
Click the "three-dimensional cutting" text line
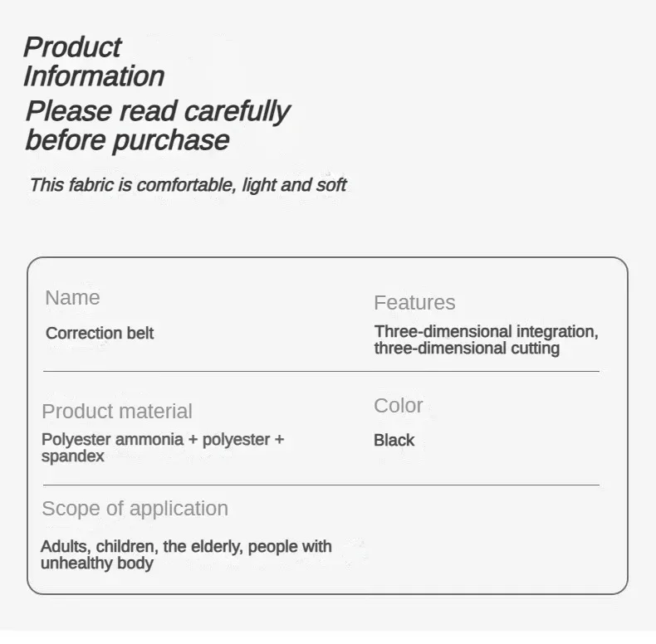[x=467, y=348]
